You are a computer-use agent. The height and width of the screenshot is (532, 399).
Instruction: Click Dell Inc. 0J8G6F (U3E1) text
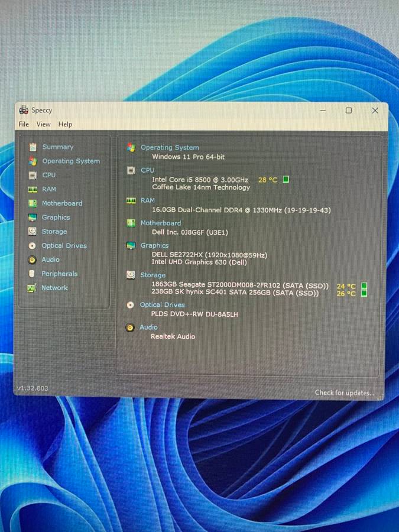[190, 232]
